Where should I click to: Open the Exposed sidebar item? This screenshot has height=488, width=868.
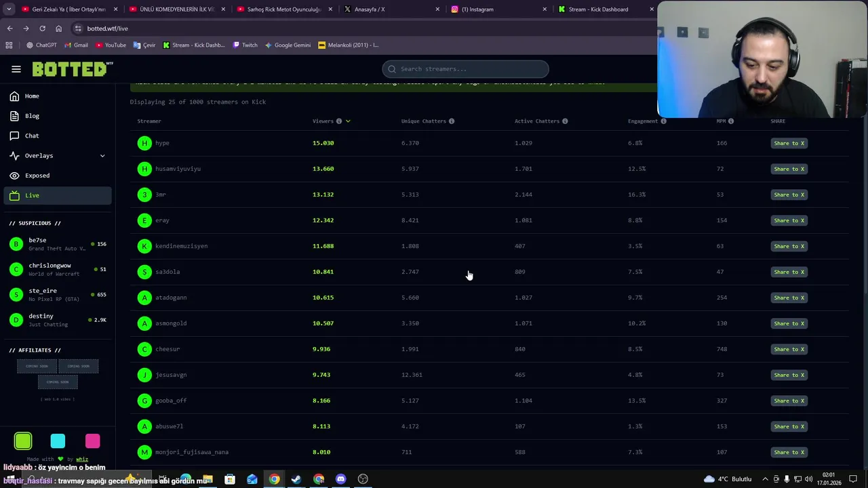58,176
